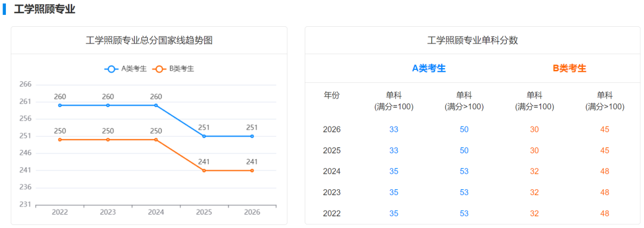Click the 2025 label on the chart x-axis
Screen dimensions: 644x228
click(204, 212)
